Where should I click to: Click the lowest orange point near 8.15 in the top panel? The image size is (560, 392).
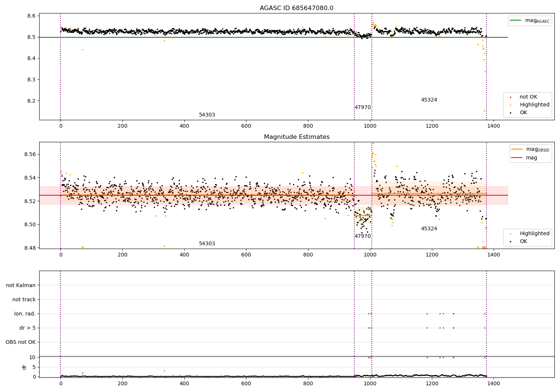click(x=485, y=111)
